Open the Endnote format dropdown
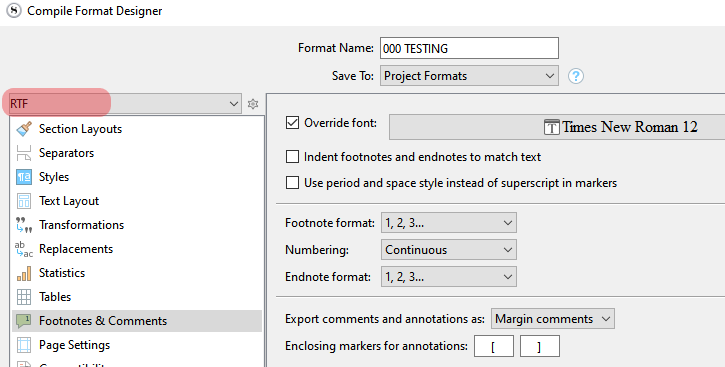Image resolution: width=725 pixels, height=367 pixels. (x=449, y=277)
